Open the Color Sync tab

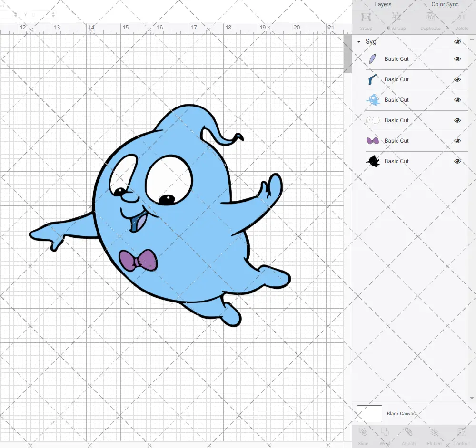[x=445, y=4]
